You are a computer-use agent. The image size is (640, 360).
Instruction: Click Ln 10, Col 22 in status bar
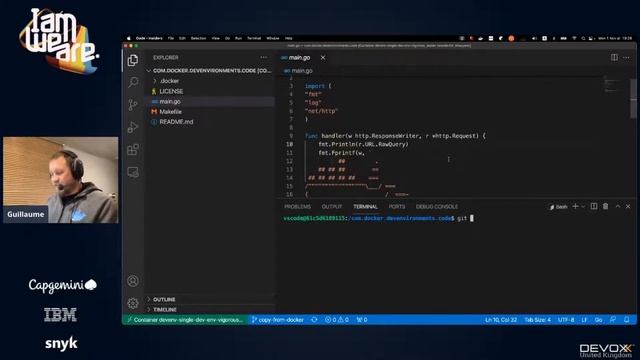tap(501, 320)
